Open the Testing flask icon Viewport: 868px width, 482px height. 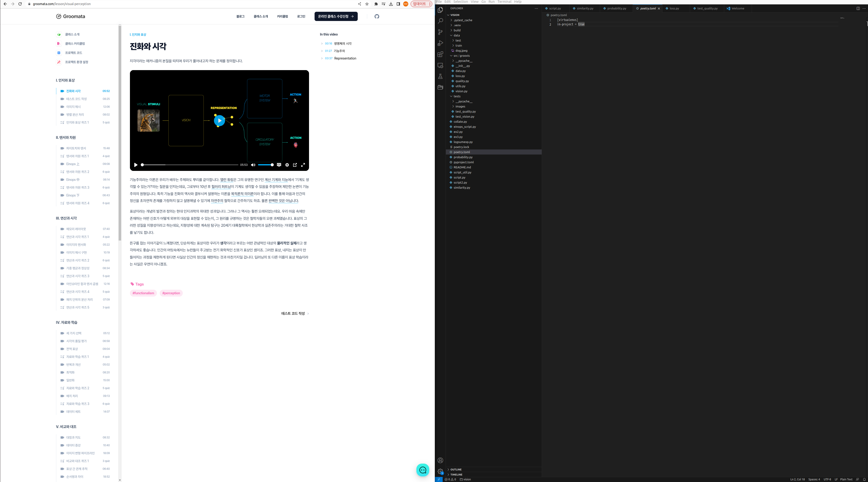tap(440, 77)
